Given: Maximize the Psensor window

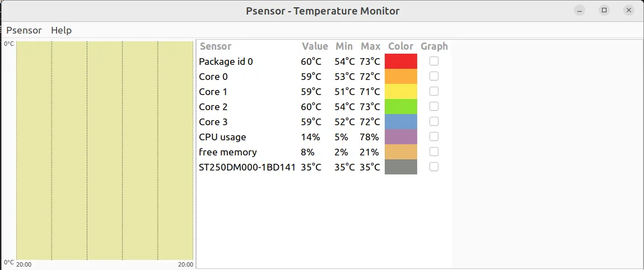Looking at the screenshot, I should (x=604, y=10).
